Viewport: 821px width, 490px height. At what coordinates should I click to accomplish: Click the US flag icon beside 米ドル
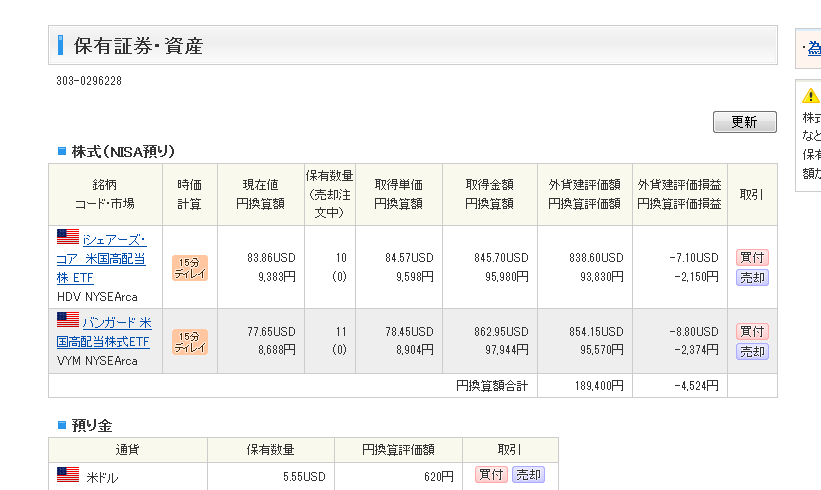tap(68, 474)
